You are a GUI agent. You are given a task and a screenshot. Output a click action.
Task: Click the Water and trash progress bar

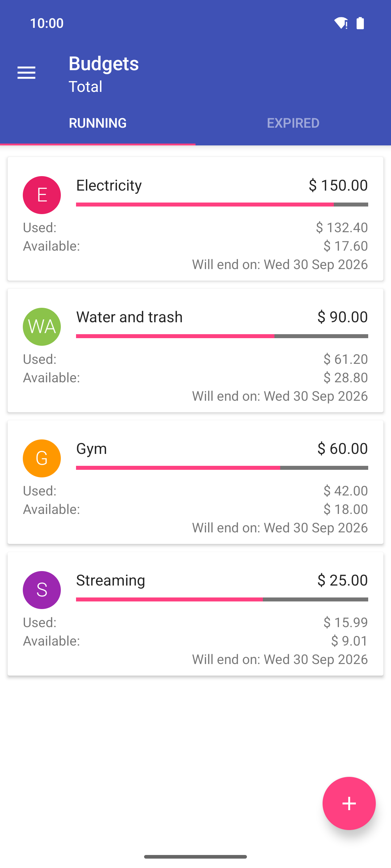click(x=222, y=336)
